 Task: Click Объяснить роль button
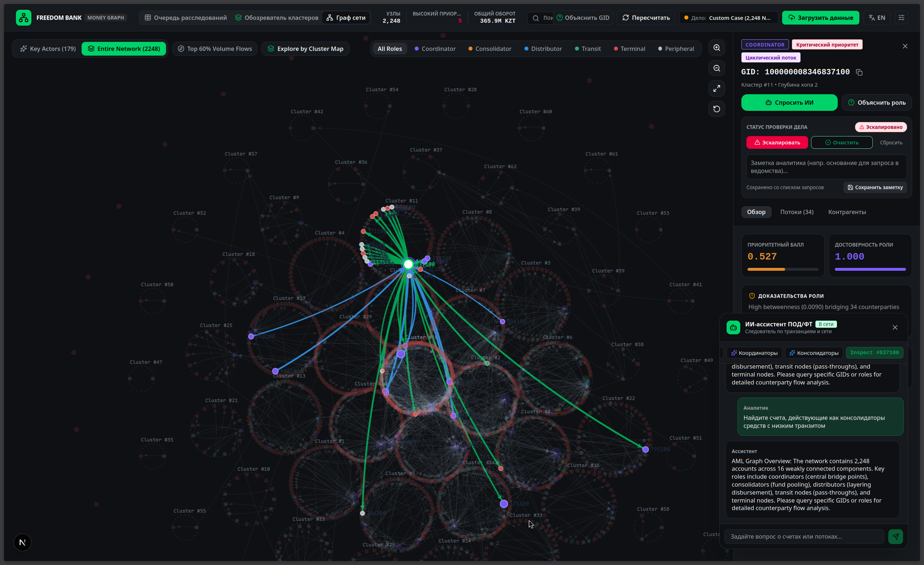point(877,103)
